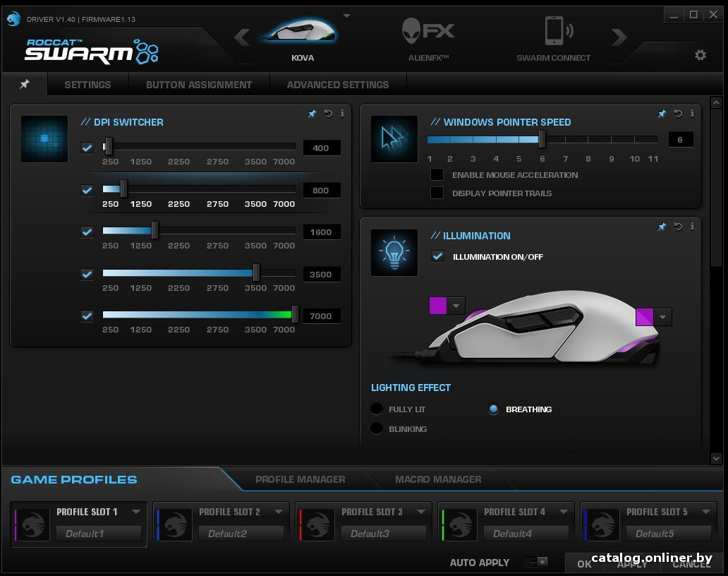Select Profile Slot 4 Roccat icon
Viewport: 728px width, 576px height.
pos(460,524)
